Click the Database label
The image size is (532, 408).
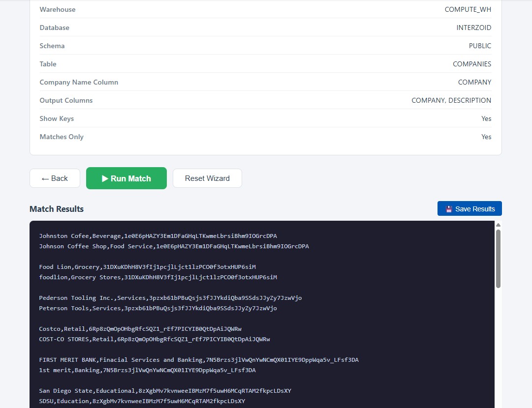[54, 28]
